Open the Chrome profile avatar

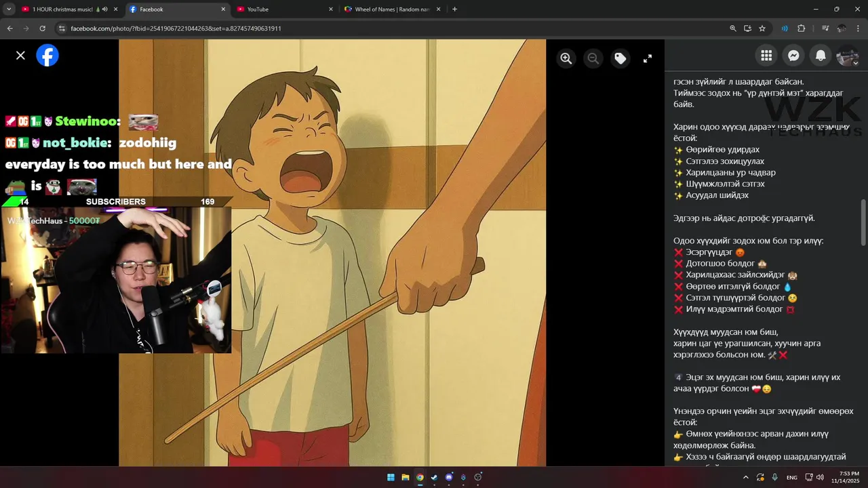[x=842, y=28]
